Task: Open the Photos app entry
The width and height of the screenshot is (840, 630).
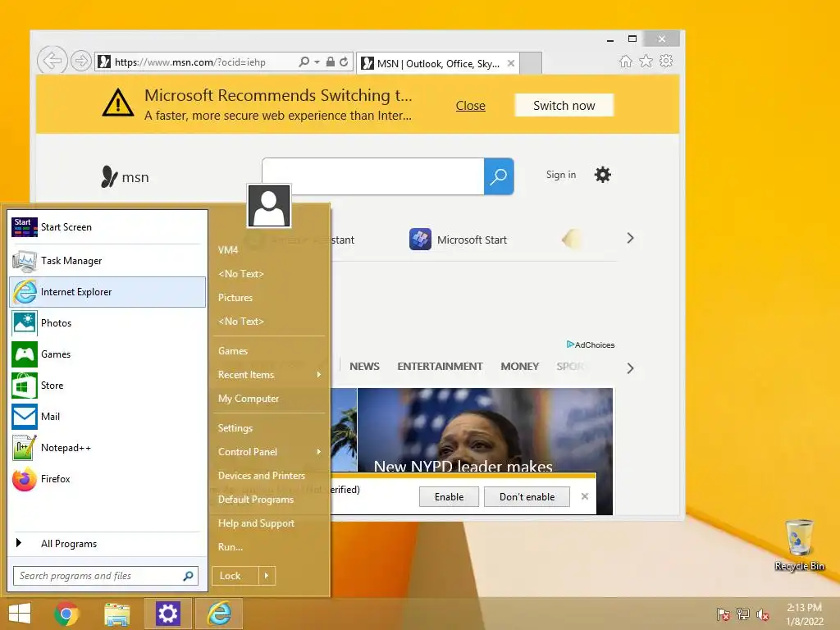Action: tap(107, 323)
